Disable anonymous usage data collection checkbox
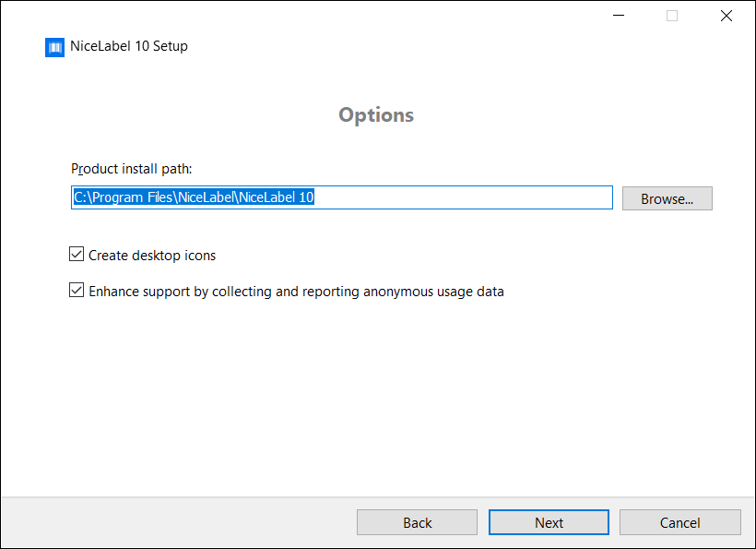Image resolution: width=756 pixels, height=549 pixels. point(77,291)
